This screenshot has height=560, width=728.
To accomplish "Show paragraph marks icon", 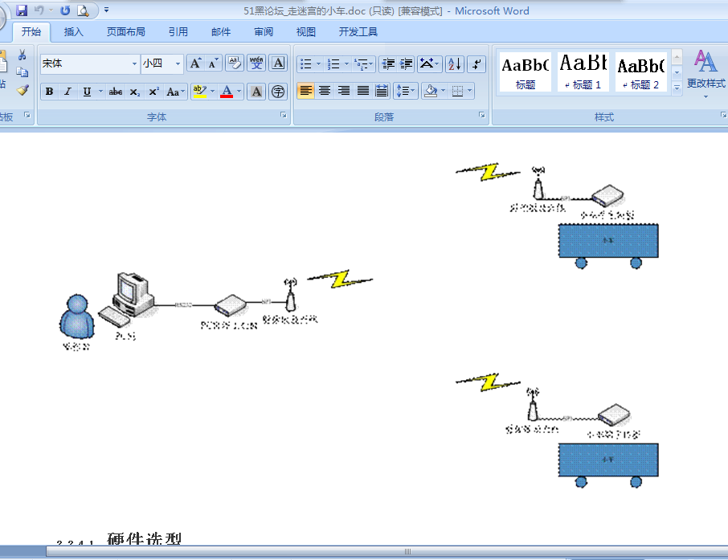I will point(476,63).
